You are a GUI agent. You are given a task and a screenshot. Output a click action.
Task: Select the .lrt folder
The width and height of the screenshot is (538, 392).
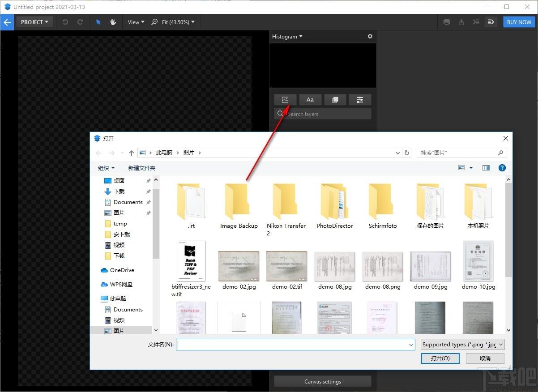pyautogui.click(x=191, y=205)
